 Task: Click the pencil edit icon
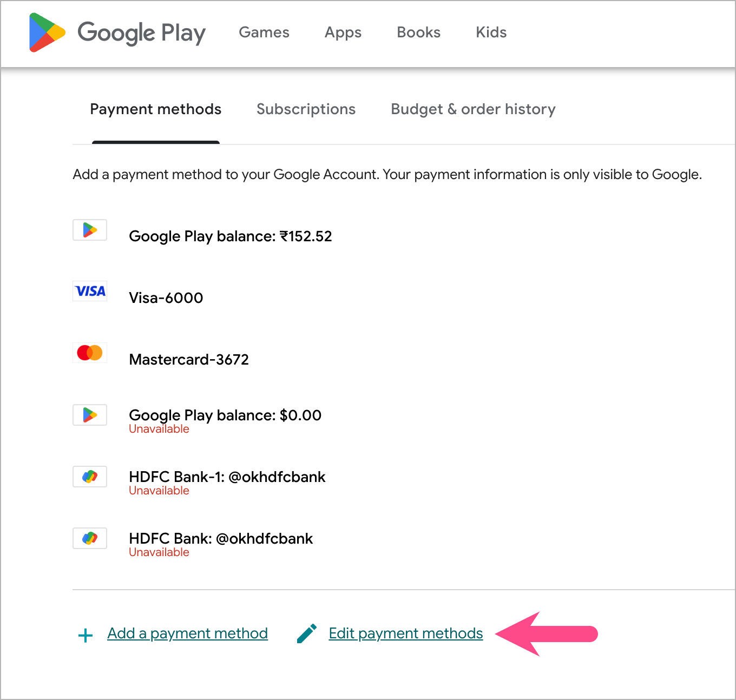pyautogui.click(x=307, y=634)
